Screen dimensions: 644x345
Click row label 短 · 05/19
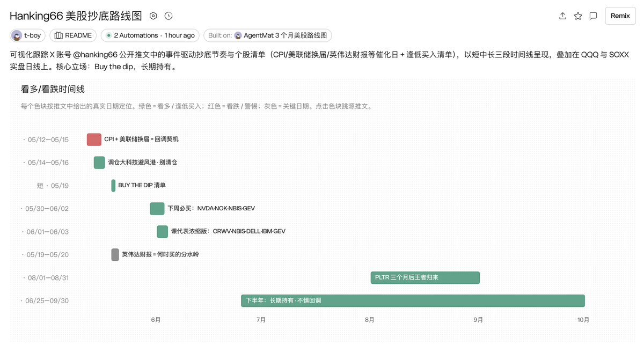click(x=53, y=186)
